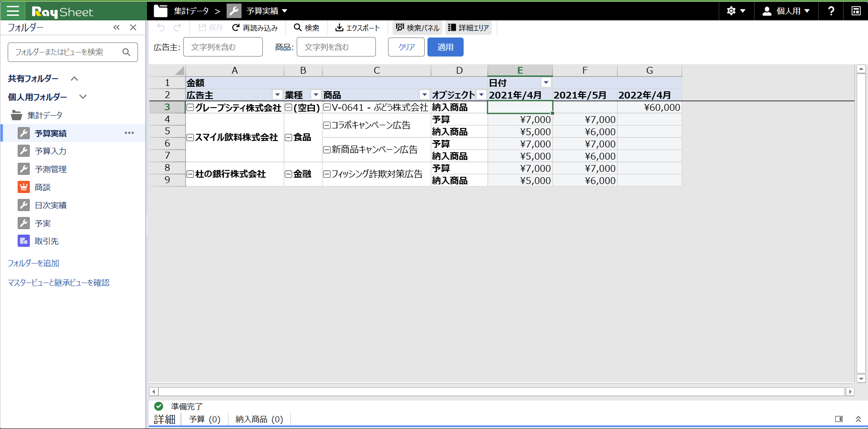
Task: Open the 日次実績 view
Action: click(x=51, y=205)
